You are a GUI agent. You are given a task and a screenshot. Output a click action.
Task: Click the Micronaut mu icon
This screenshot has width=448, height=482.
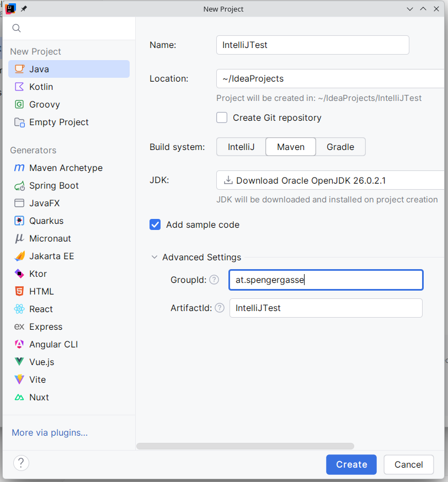pyautogui.click(x=19, y=239)
